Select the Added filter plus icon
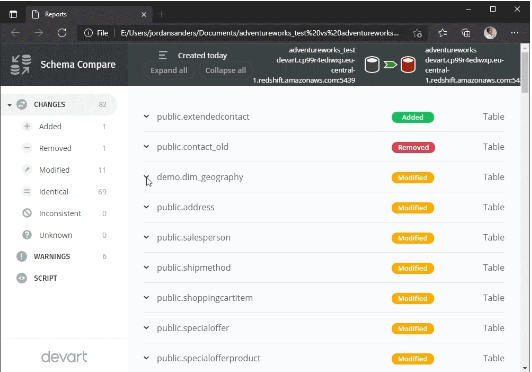The height and width of the screenshot is (372, 532). pos(27,126)
